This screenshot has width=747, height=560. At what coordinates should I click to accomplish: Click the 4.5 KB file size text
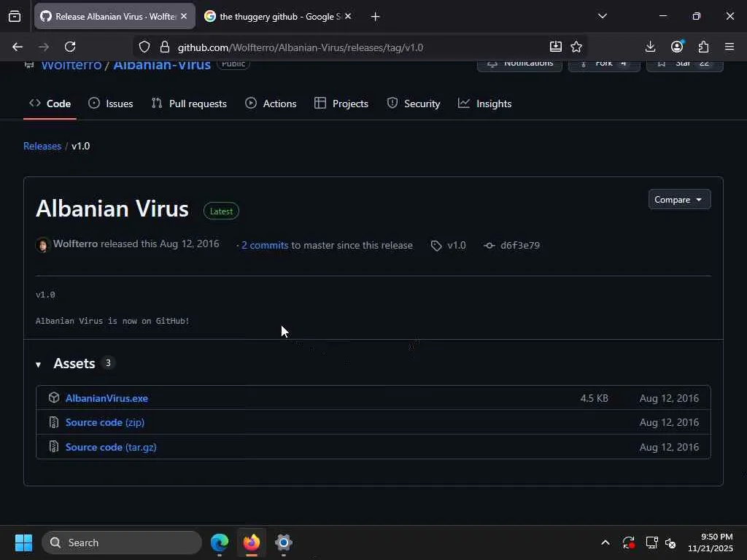coord(594,398)
